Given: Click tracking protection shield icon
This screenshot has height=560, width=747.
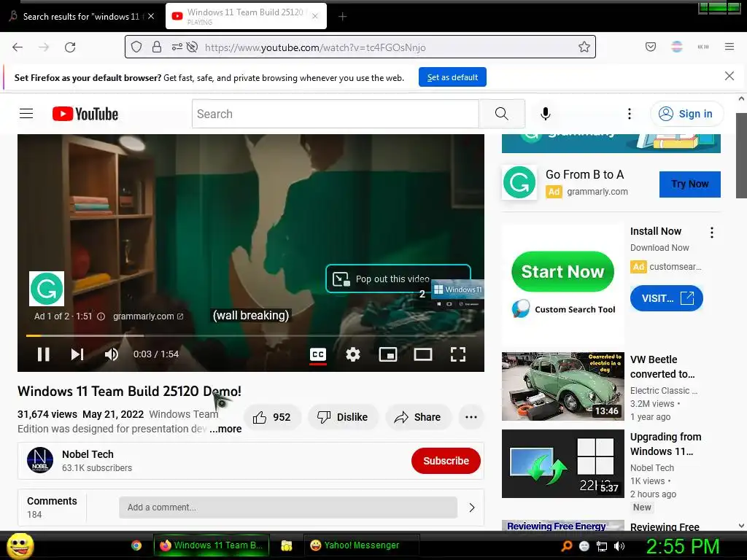Looking at the screenshot, I should pyautogui.click(x=136, y=47).
